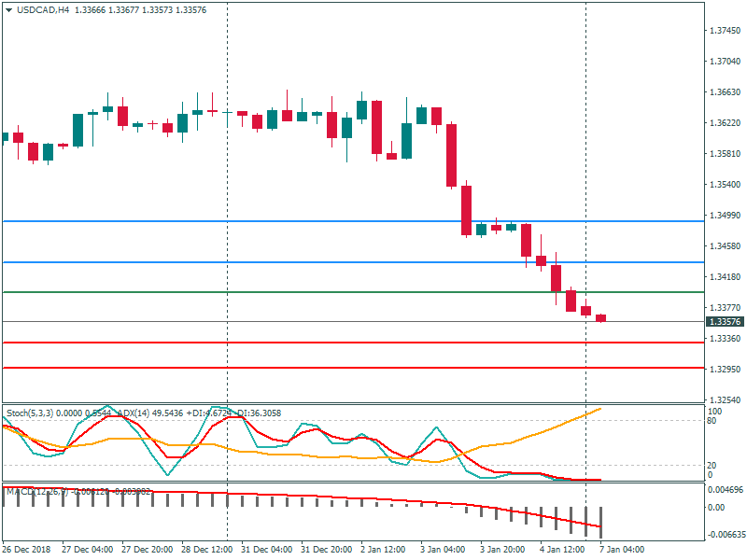Click the 26 Dec 2018 date label

coord(26,550)
